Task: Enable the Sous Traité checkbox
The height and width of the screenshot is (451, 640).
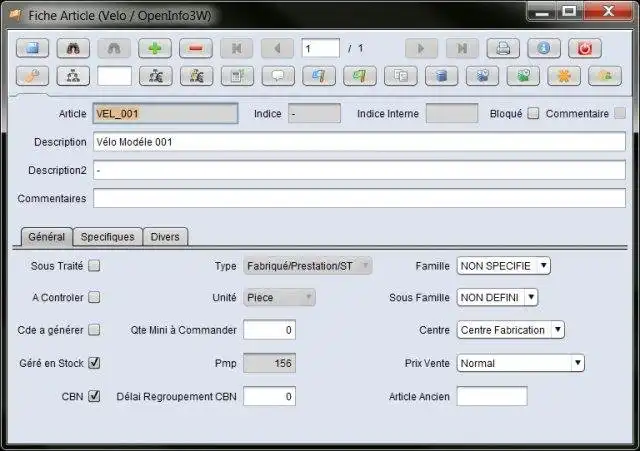Action: [x=94, y=266]
